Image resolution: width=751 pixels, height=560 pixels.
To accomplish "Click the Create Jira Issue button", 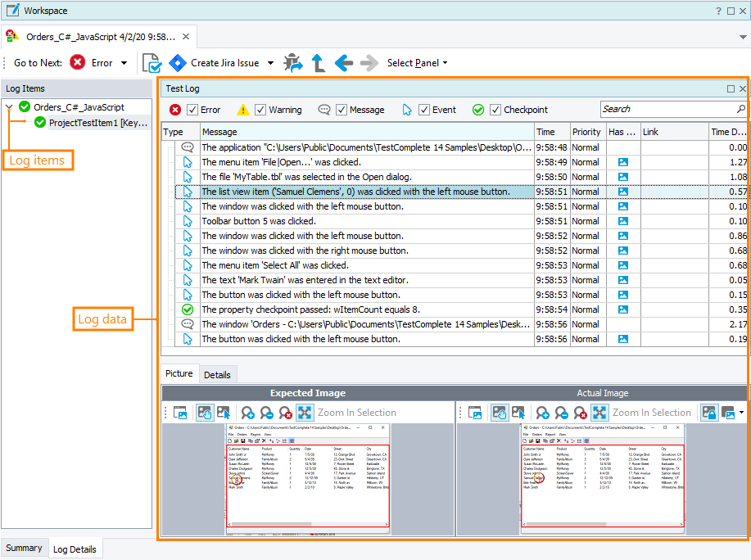I will [x=225, y=62].
